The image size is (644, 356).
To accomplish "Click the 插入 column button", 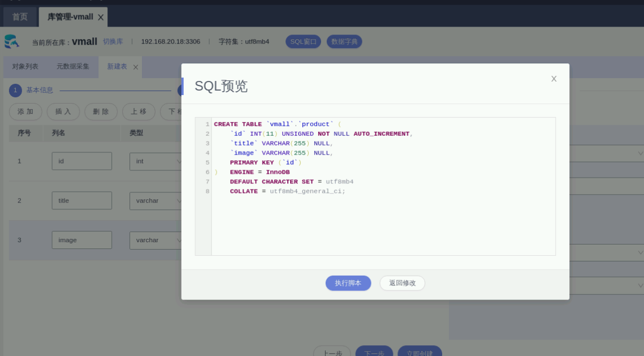I will pyautogui.click(x=63, y=111).
